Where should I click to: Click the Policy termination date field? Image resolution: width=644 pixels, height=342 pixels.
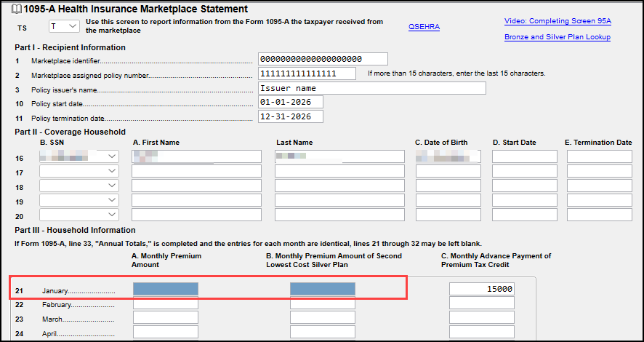(290, 117)
